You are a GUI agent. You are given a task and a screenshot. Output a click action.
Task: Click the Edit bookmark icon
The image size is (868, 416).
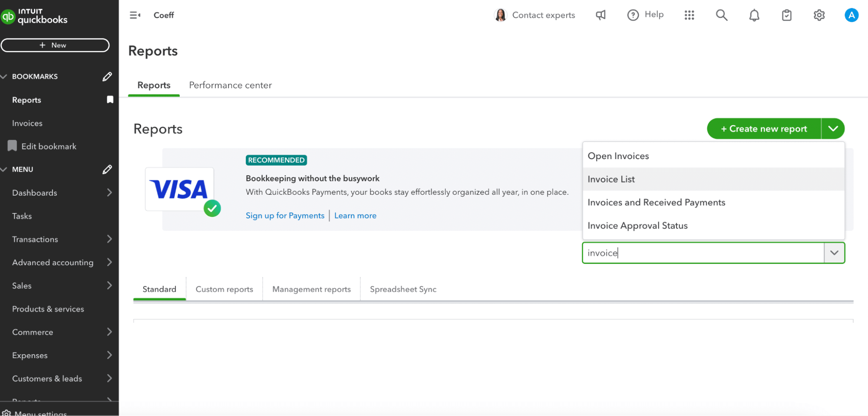pyautogui.click(x=12, y=146)
